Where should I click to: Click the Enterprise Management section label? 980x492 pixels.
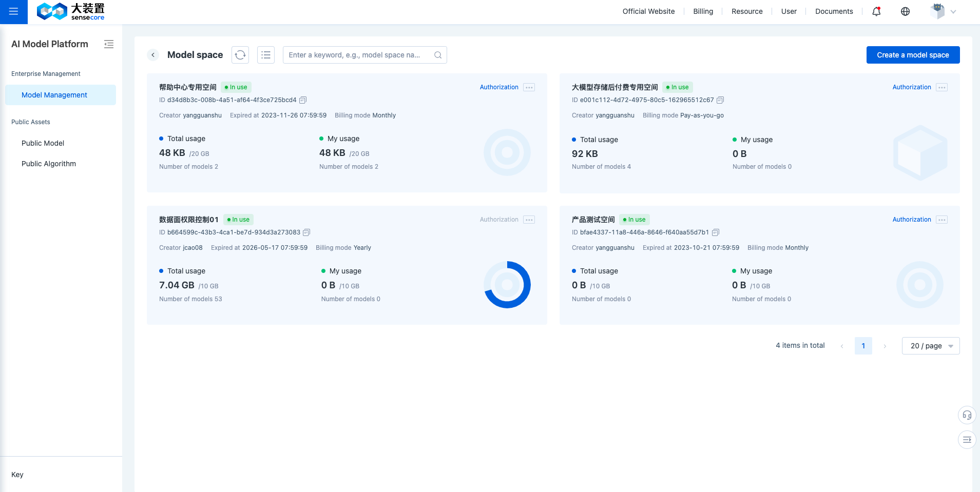[x=46, y=74]
